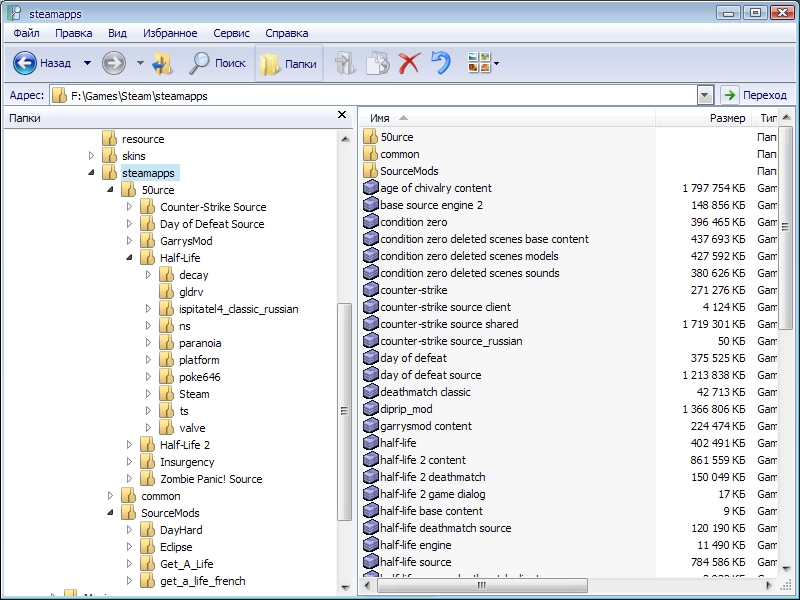Click the red X Delete toolbar icon

(409, 63)
